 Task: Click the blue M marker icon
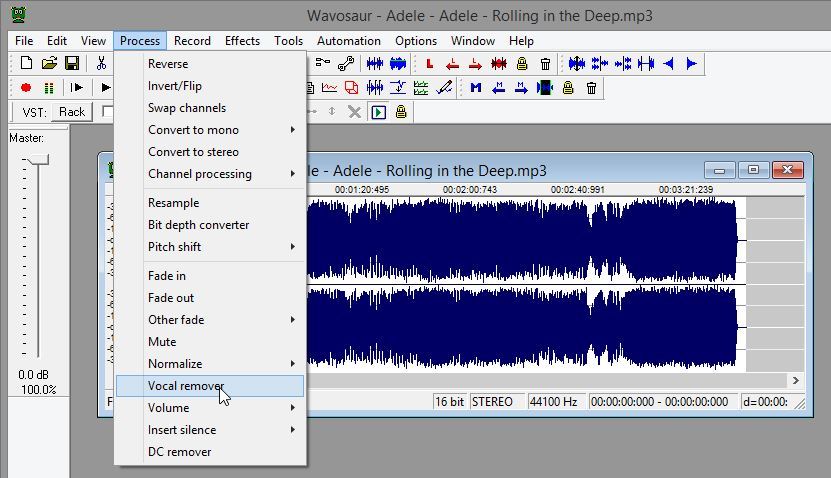pyautogui.click(x=476, y=87)
